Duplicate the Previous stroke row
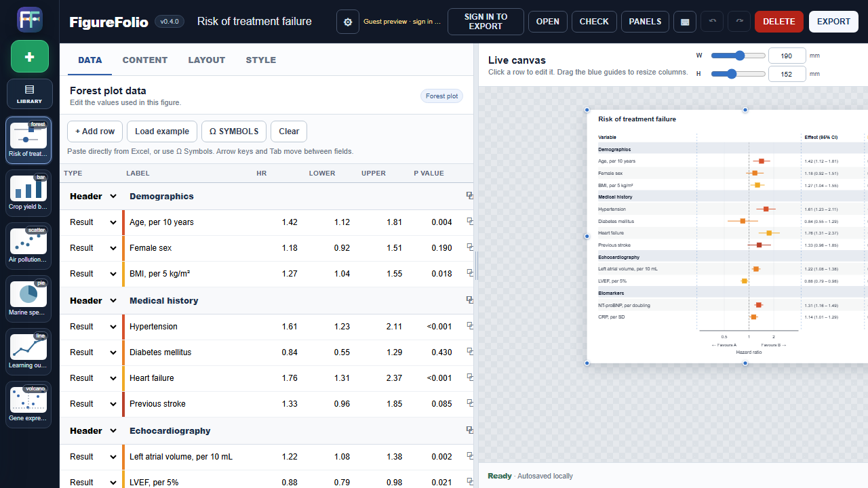868x488 pixels. (469, 403)
